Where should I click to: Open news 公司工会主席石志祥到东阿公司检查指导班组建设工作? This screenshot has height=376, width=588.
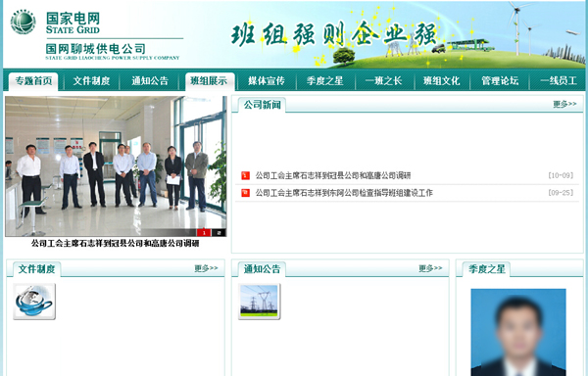(x=344, y=193)
